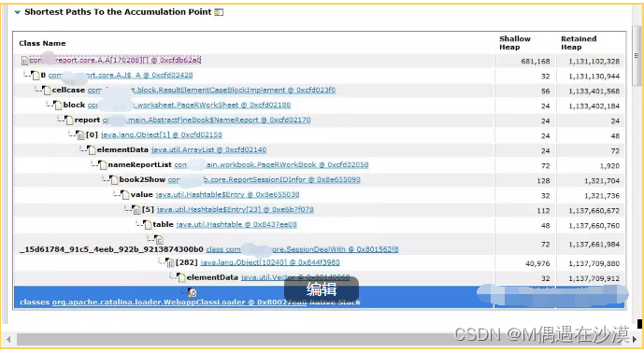The height and width of the screenshot is (352, 644).
Task: Click the classloader icon in highlighted row
Action: tap(193, 292)
